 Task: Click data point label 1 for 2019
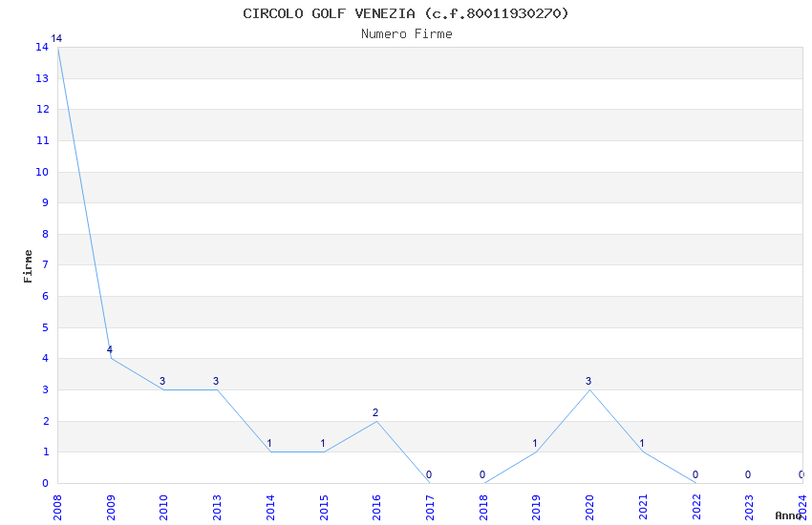pos(535,443)
